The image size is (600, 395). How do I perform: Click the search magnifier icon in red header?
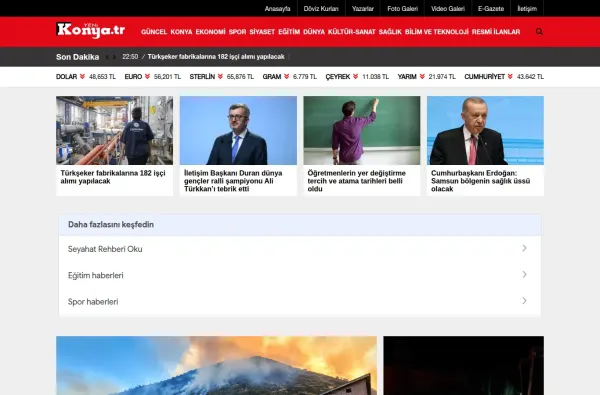click(539, 32)
